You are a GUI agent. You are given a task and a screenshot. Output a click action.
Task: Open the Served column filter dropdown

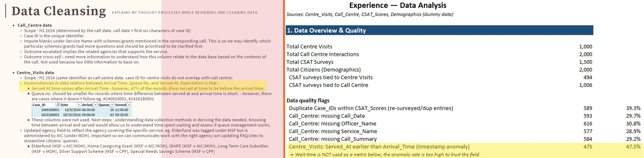[129, 105]
